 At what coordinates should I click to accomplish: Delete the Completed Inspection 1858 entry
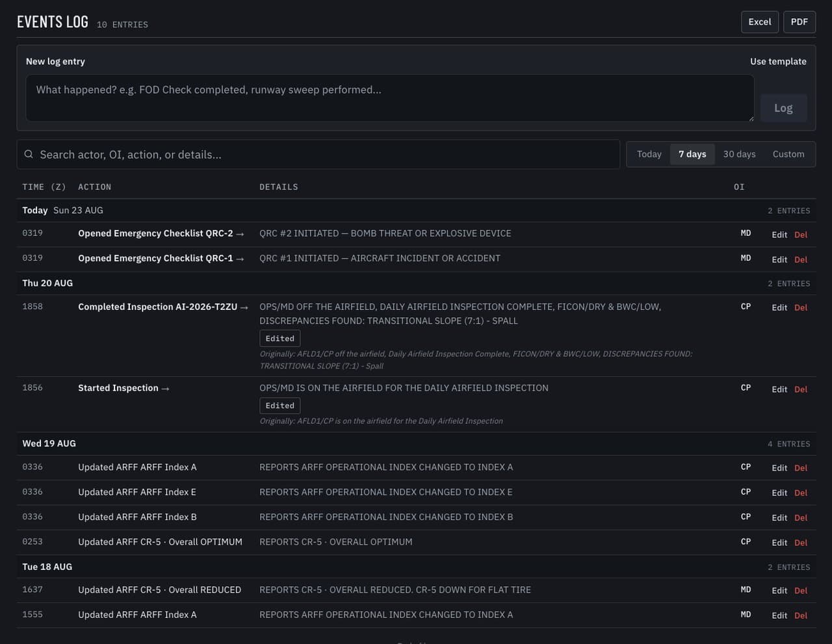(x=801, y=307)
